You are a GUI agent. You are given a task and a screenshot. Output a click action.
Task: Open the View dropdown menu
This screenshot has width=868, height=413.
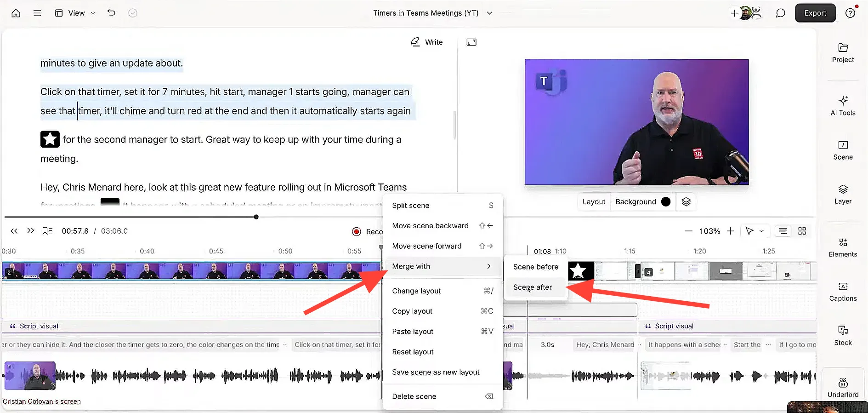point(75,13)
